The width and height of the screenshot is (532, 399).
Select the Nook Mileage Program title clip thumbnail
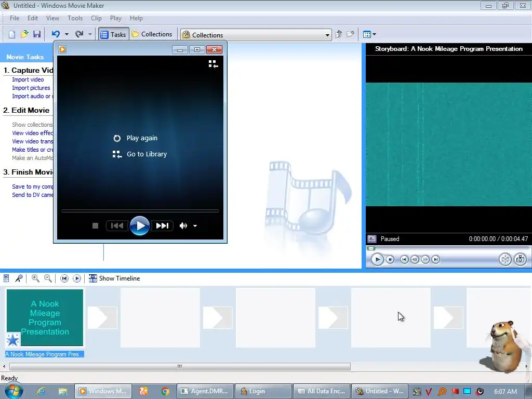pyautogui.click(x=45, y=318)
